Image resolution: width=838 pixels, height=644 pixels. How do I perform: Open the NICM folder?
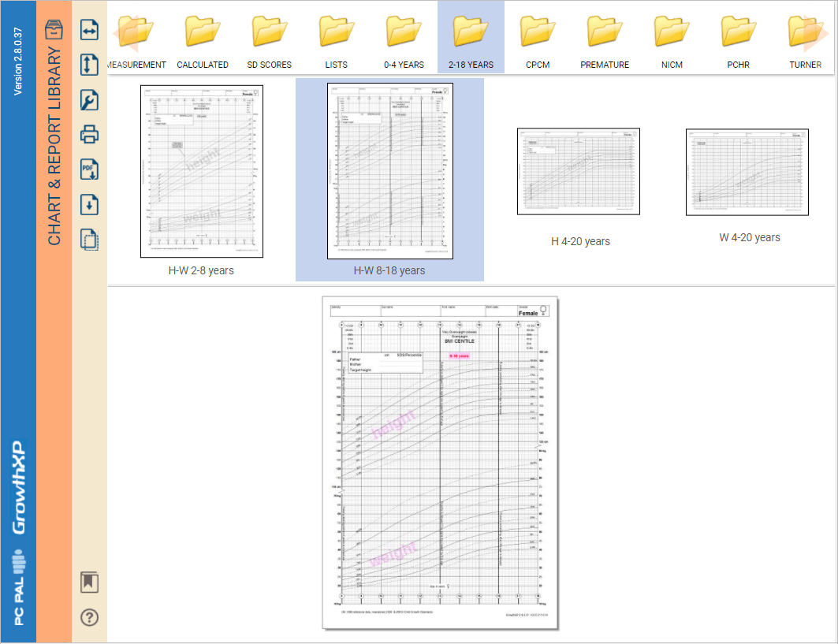pyautogui.click(x=672, y=42)
